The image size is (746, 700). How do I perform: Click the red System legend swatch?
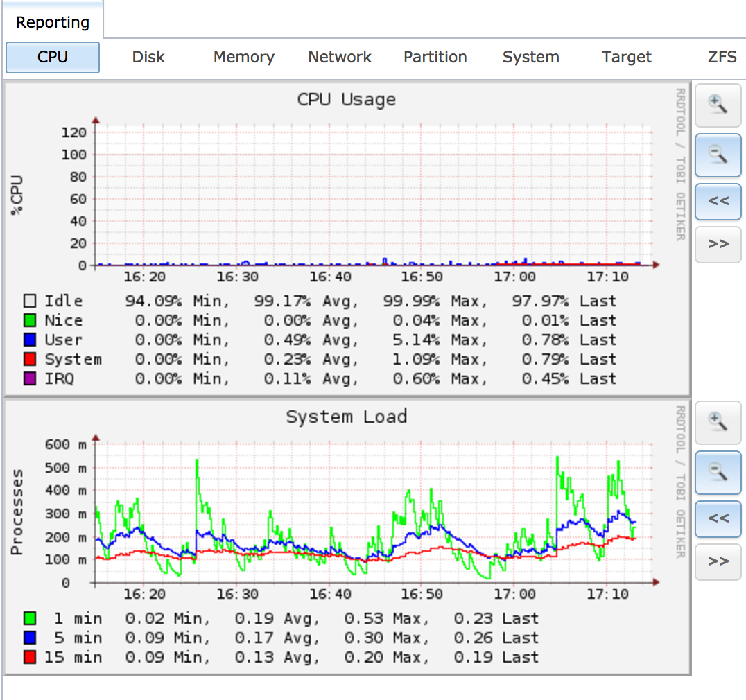pyautogui.click(x=30, y=360)
